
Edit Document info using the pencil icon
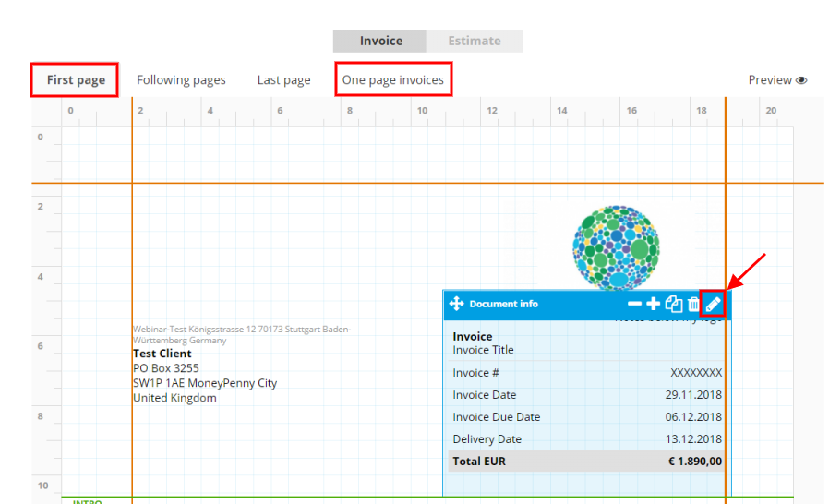point(714,304)
